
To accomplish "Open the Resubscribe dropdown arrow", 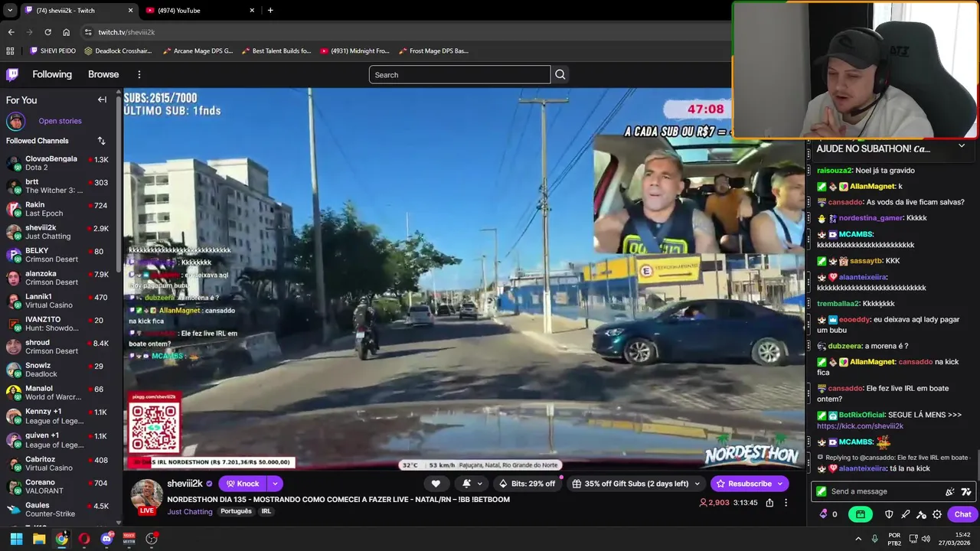I will click(780, 484).
